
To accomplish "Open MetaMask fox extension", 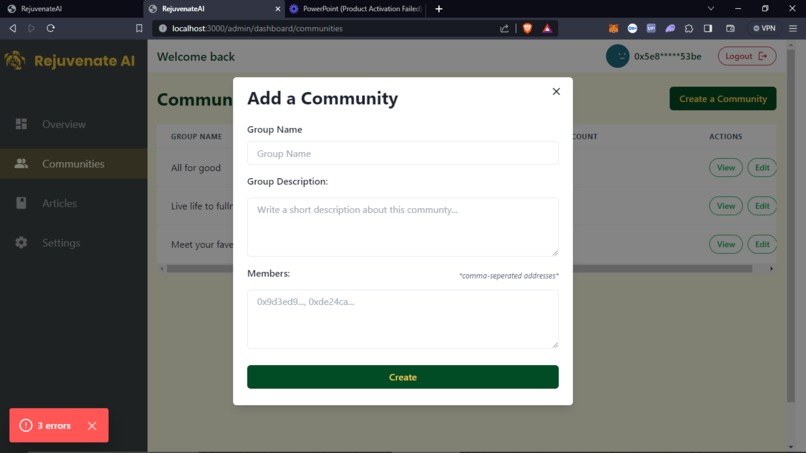I will click(613, 28).
